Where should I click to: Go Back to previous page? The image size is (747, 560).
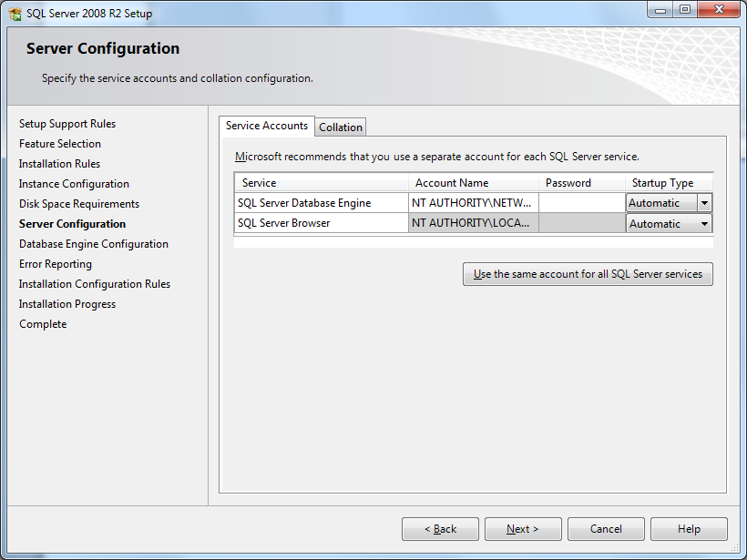[440, 529]
